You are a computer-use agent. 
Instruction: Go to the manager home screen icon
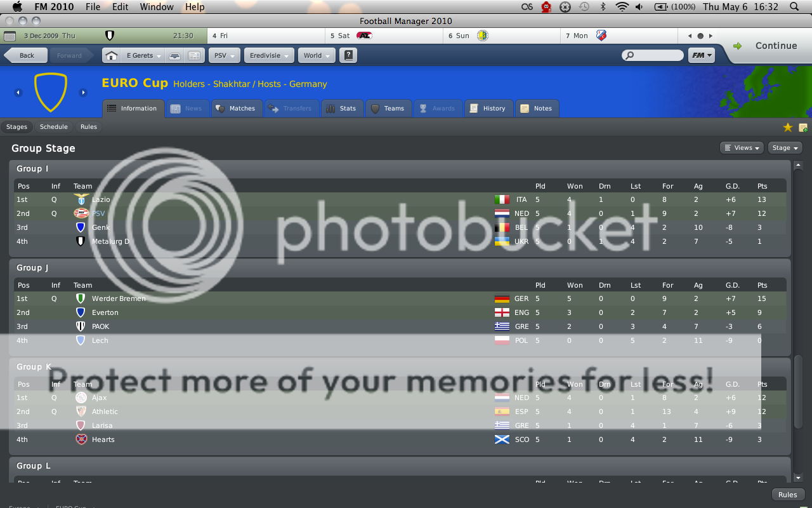(111, 55)
